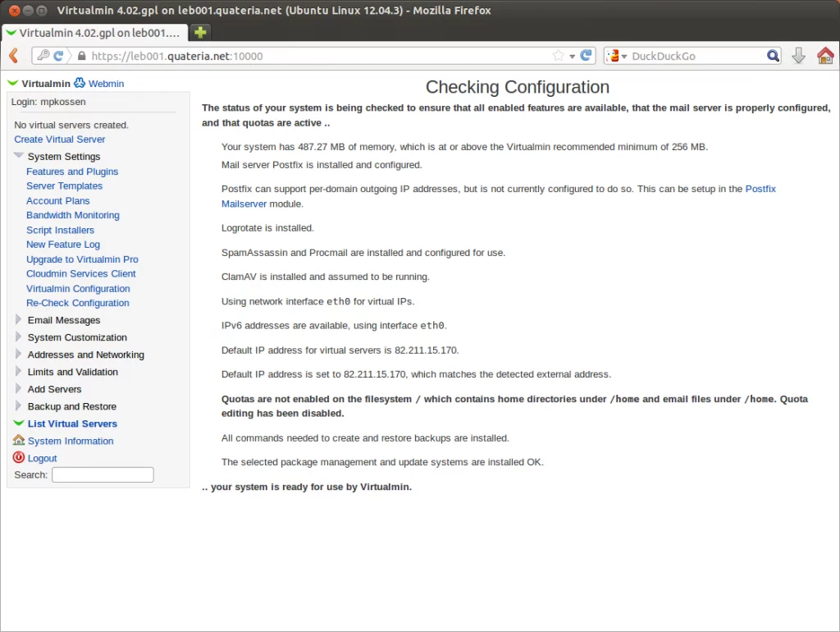Screen dimensions: 840x632
Task: Open Upgrade to Virtualmin Pro
Action: [x=82, y=259]
